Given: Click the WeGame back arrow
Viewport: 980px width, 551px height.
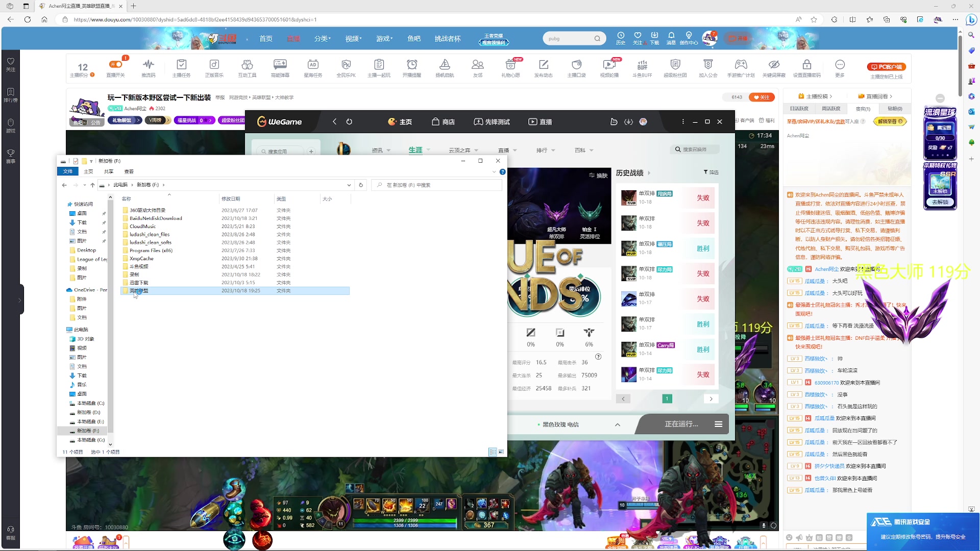Looking at the screenshot, I should 334,121.
